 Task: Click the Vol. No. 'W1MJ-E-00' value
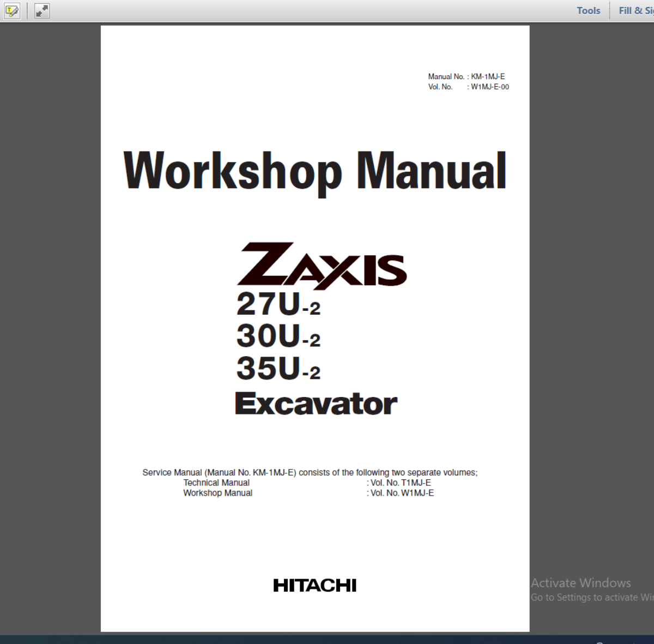(x=490, y=87)
